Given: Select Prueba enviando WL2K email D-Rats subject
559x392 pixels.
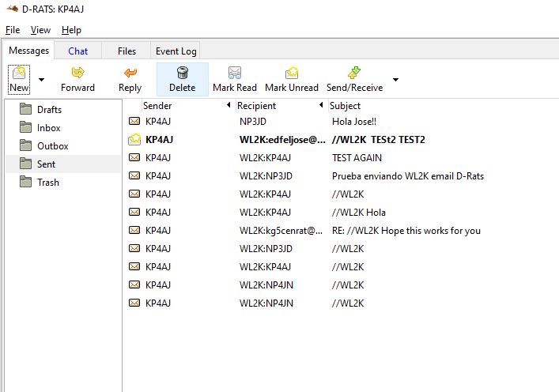Looking at the screenshot, I should point(408,176).
